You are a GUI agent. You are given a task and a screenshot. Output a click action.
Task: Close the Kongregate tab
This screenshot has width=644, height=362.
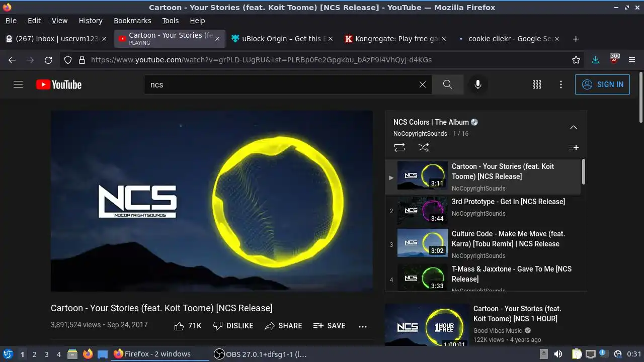click(443, 39)
